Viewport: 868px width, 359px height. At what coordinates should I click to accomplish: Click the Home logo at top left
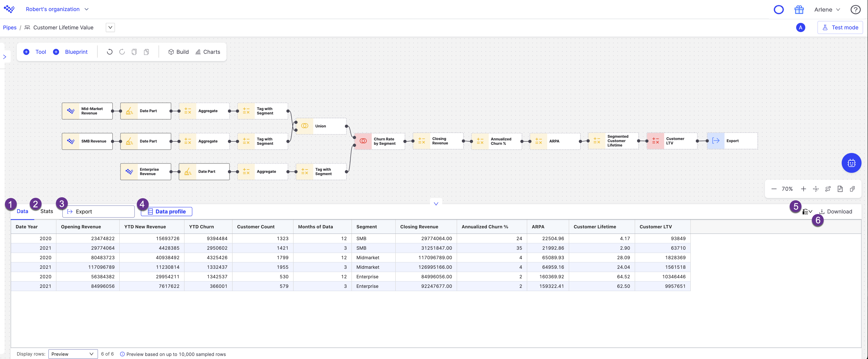[9, 9]
